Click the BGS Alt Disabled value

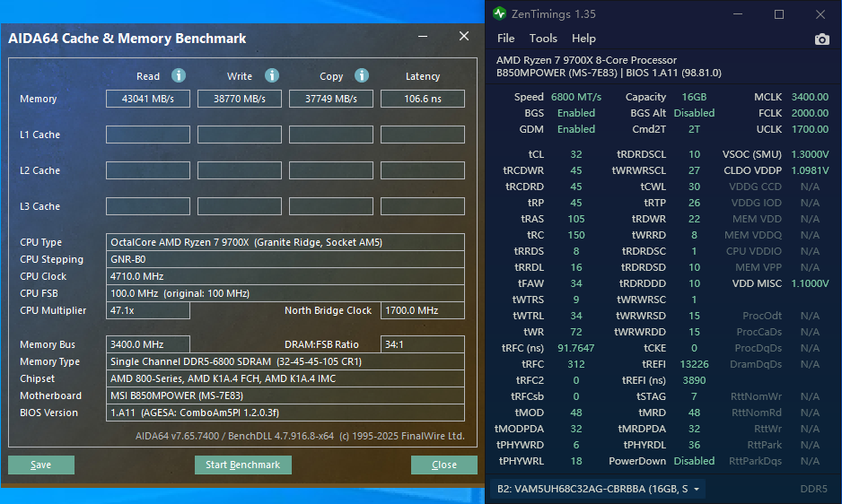point(694,113)
